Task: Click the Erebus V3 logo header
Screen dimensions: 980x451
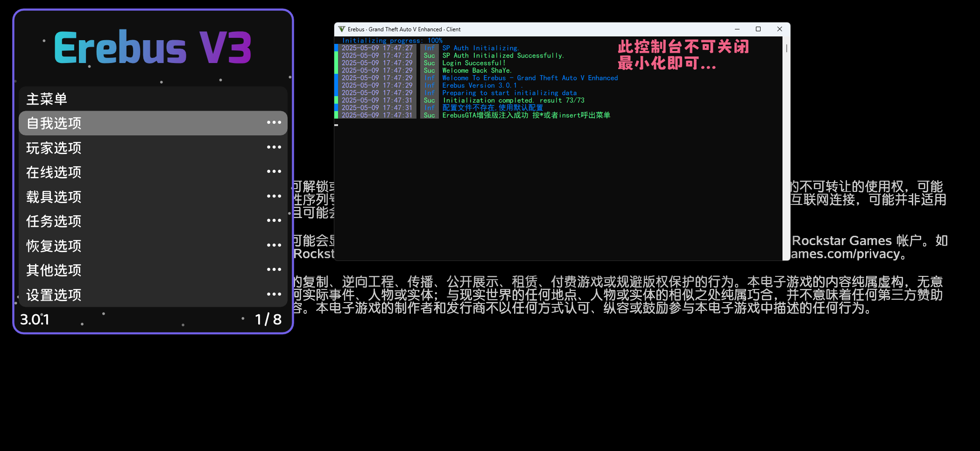Action: tap(153, 48)
